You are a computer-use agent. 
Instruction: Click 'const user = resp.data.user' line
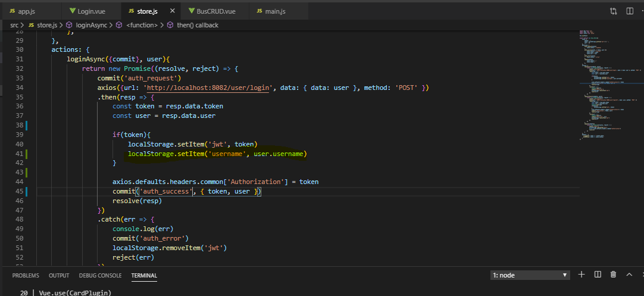[x=164, y=116]
